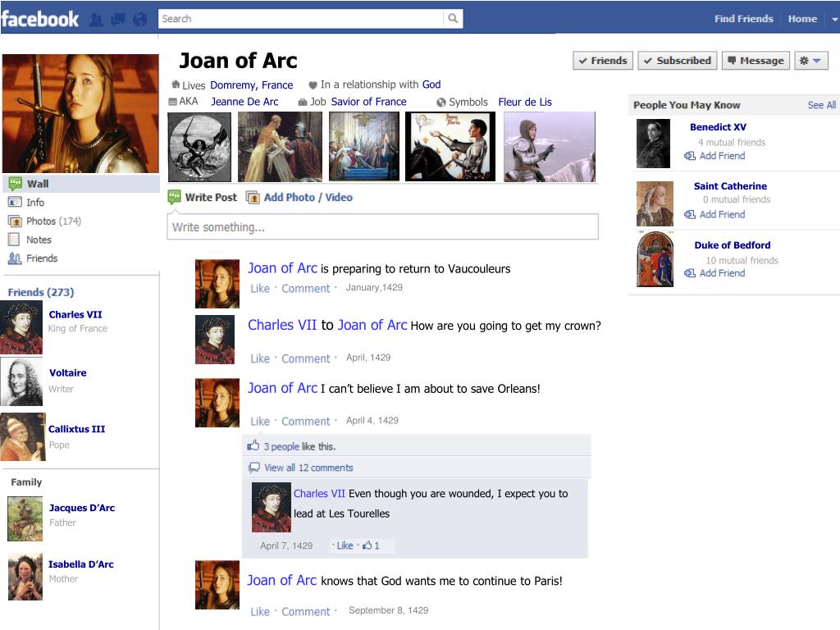
Task: Click the facebook logo
Action: click(x=40, y=20)
